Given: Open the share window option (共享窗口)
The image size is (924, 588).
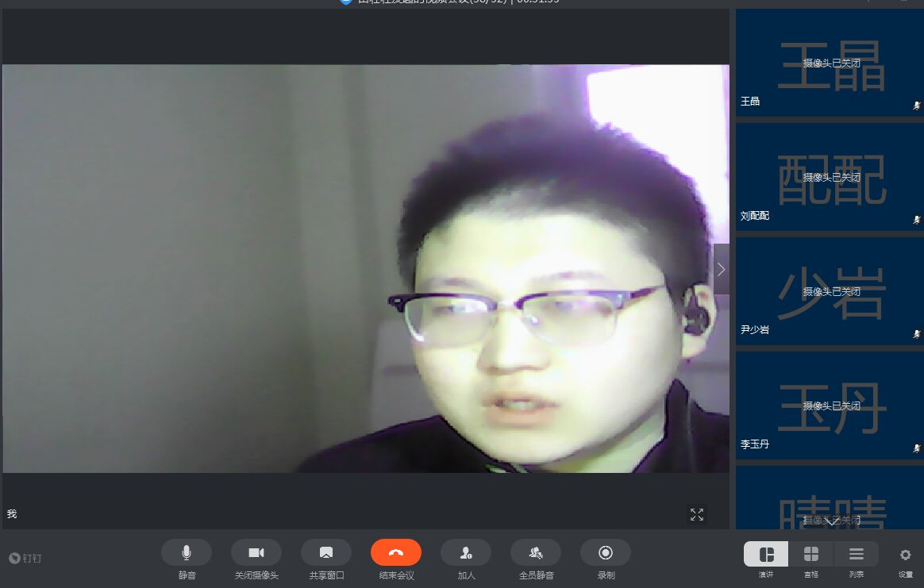Looking at the screenshot, I should 325,552.
